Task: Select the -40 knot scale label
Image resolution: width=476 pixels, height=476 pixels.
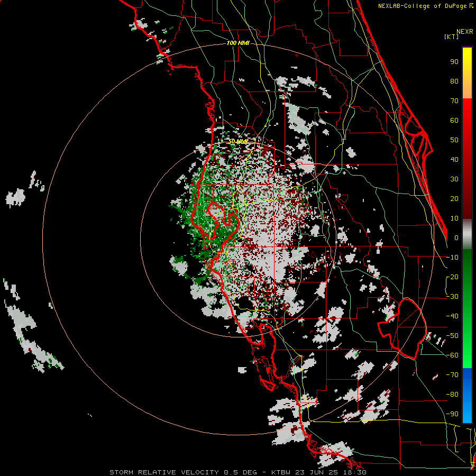Action: 452,316
